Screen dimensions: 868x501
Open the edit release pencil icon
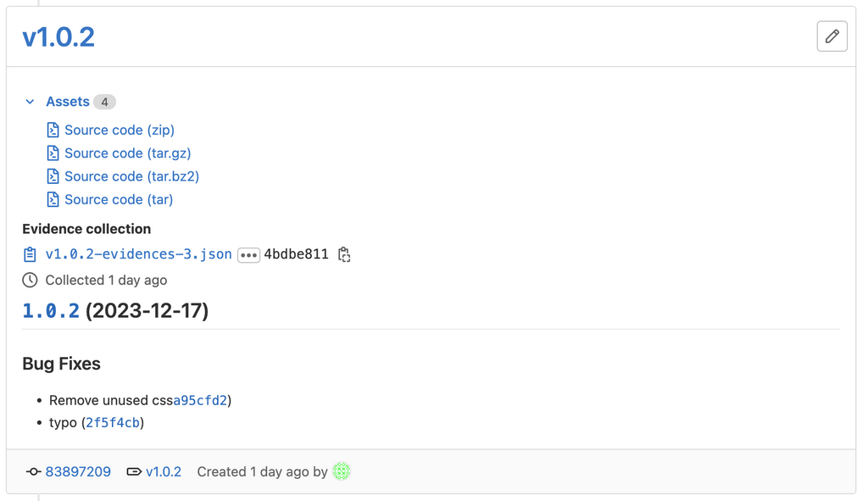pyautogui.click(x=832, y=36)
